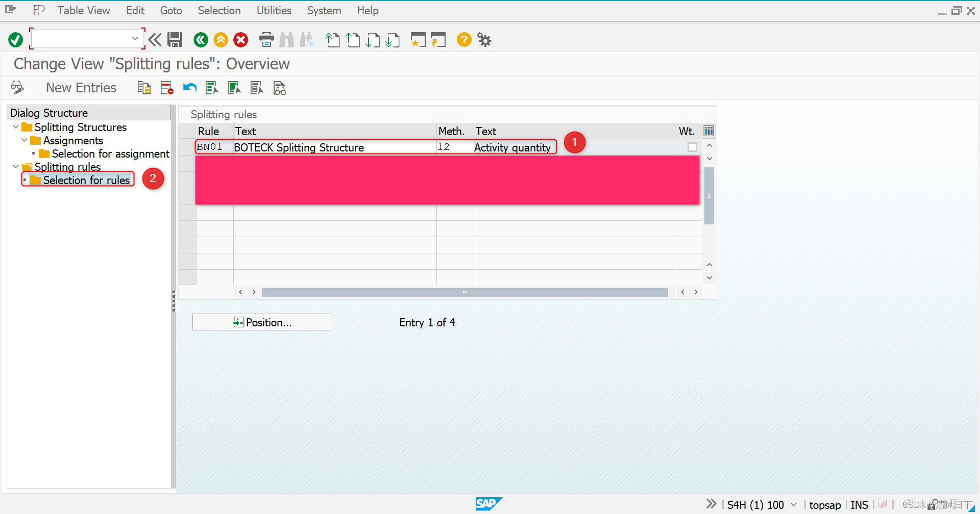
Task: Open the Table View menu
Action: (x=84, y=11)
